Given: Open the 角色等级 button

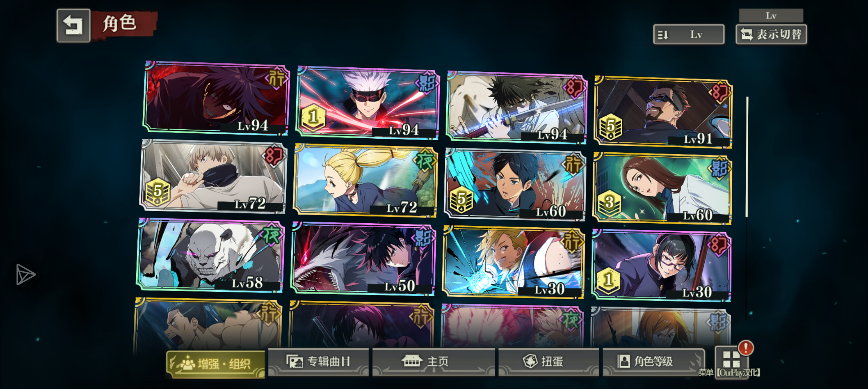Looking at the screenshot, I should 653,362.
